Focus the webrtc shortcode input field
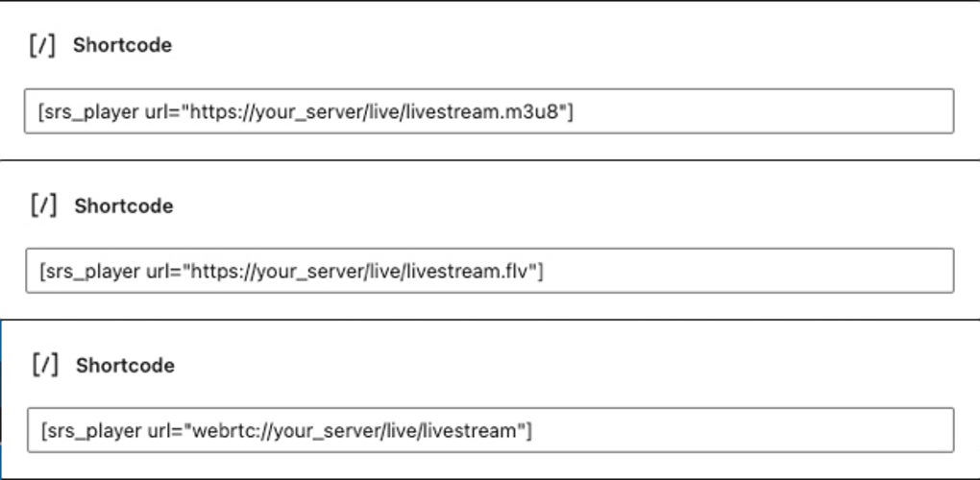This screenshot has height=480, width=980. point(488,430)
